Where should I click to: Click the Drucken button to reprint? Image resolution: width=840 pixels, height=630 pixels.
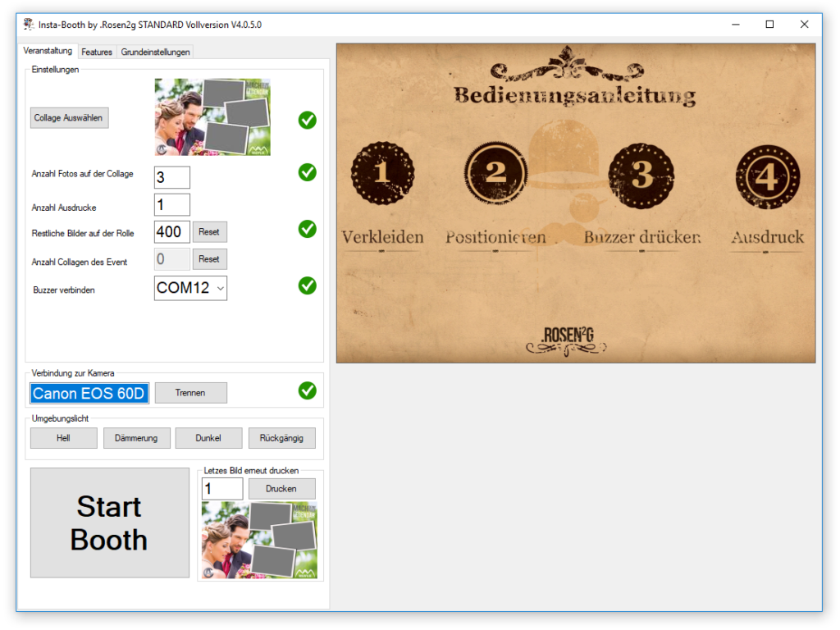tap(281, 489)
